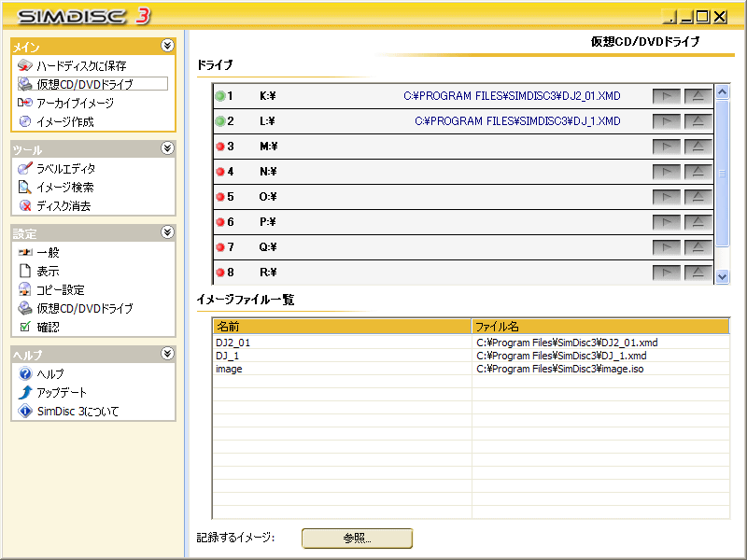747x560 pixels.
Task: Minimize the SimDisc 3 window
Action: click(x=686, y=17)
